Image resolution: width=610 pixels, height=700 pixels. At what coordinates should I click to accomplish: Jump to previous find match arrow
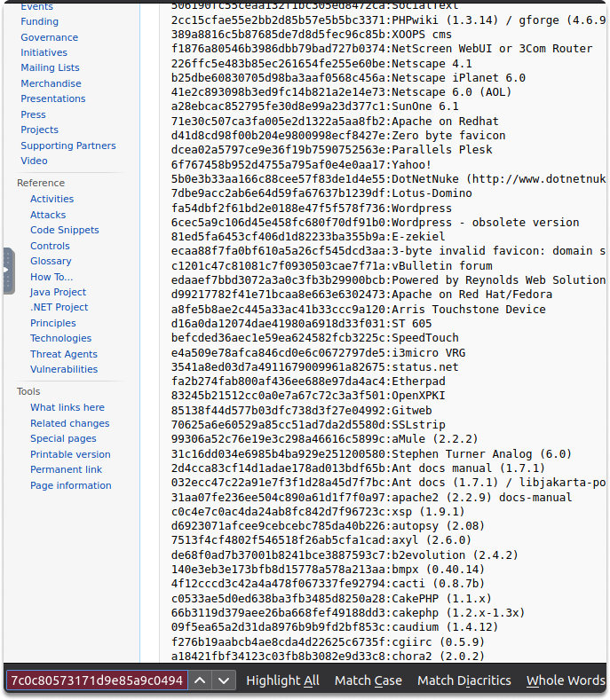[200, 680]
